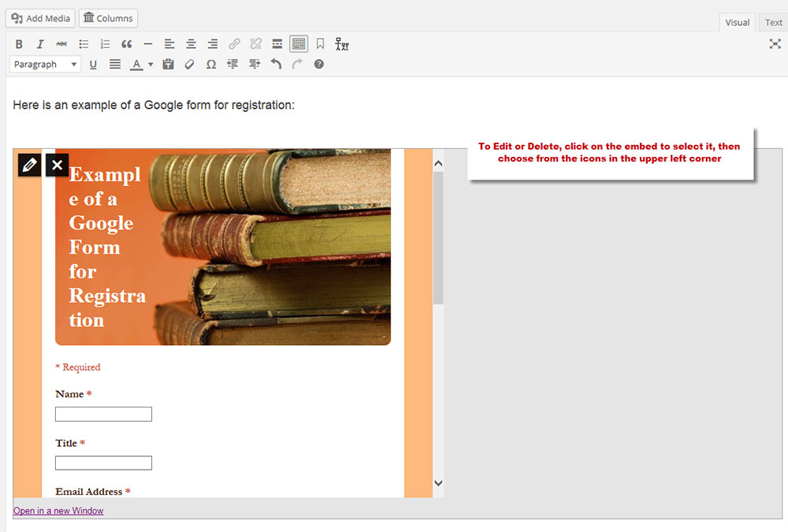The image size is (788, 532).
Task: Click into the Name input field
Action: (103, 415)
